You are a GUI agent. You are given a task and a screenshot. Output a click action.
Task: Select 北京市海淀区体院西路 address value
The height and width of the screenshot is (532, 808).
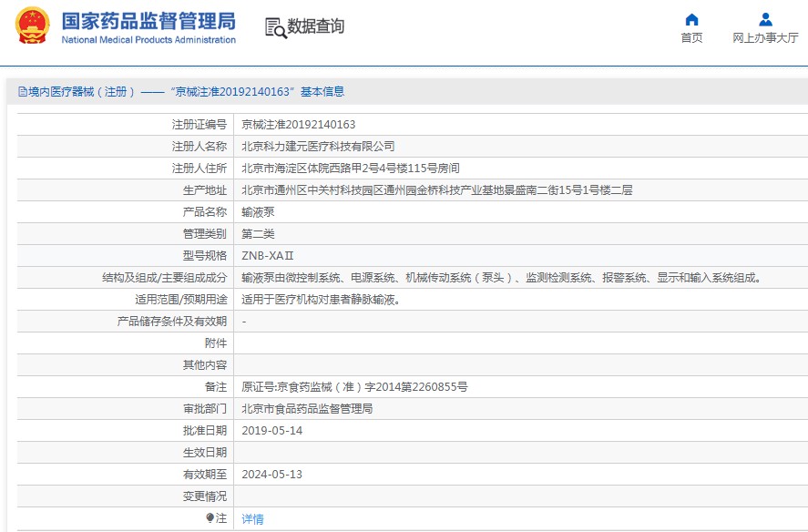(x=351, y=169)
